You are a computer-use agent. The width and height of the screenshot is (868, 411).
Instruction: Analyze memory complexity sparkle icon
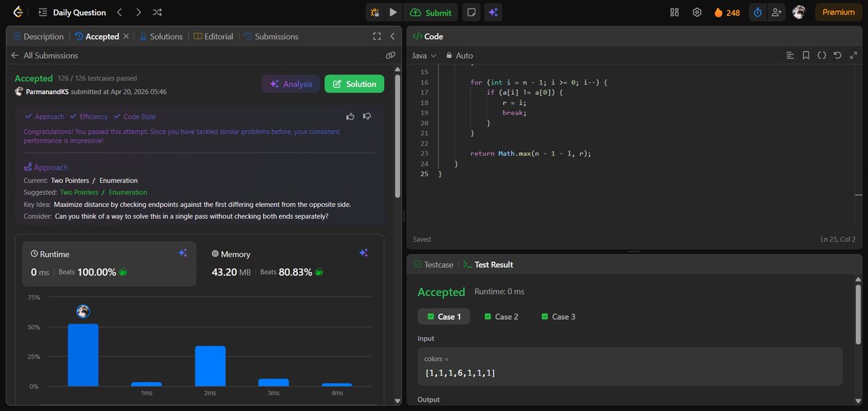coord(364,253)
